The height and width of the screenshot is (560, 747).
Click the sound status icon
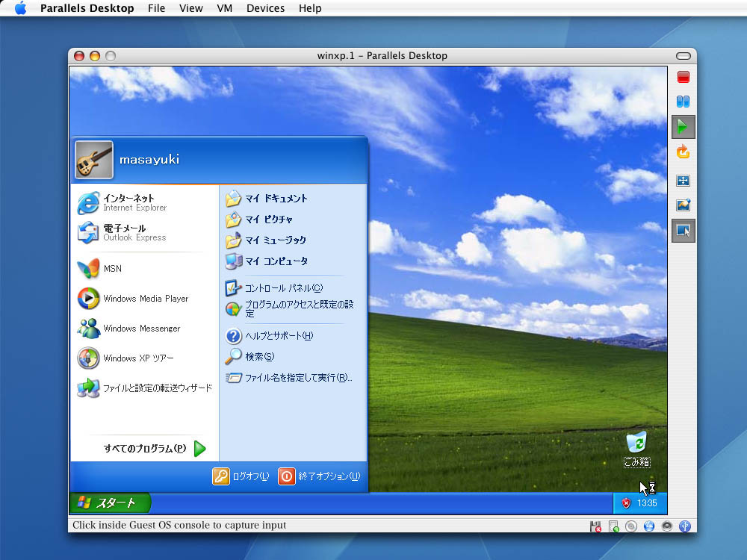[667, 526]
